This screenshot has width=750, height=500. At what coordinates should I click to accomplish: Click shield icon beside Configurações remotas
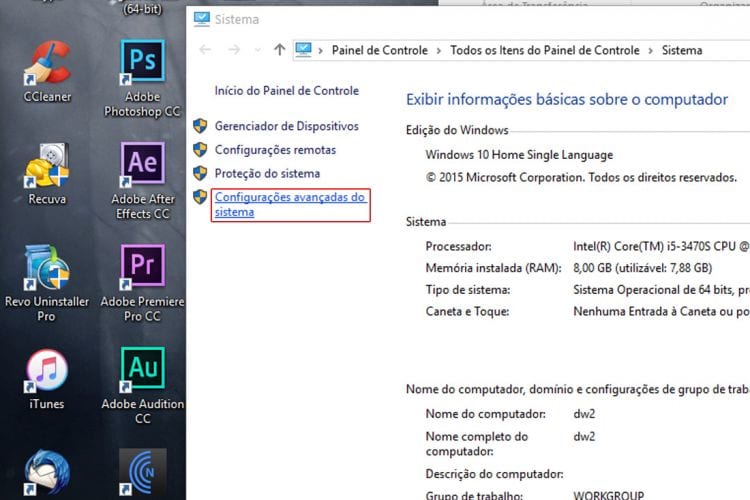(200, 150)
